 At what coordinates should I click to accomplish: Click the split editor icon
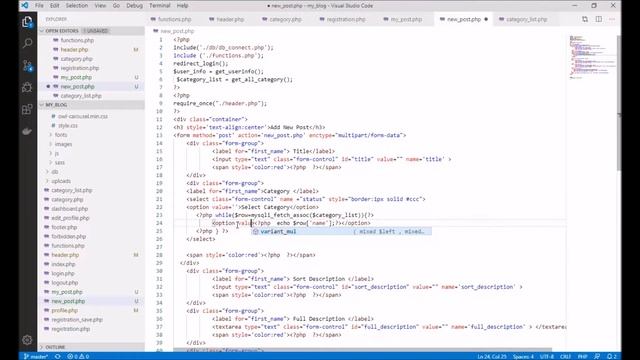598,19
